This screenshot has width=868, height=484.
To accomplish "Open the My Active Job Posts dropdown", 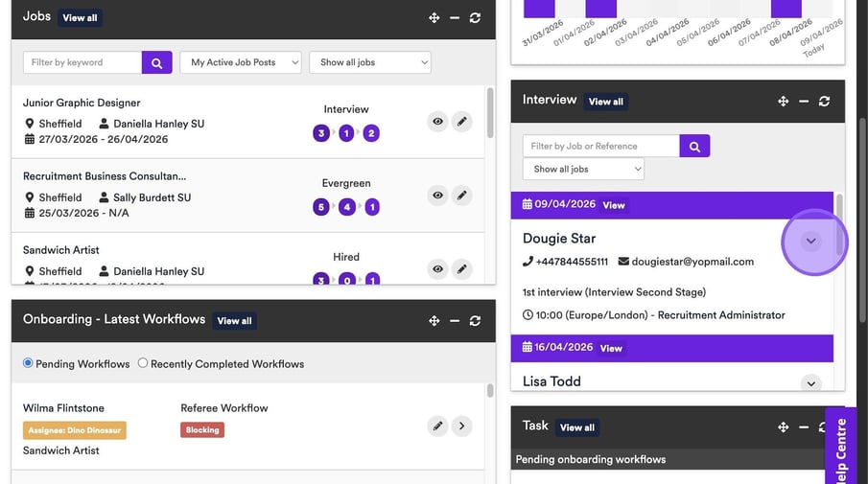I will tap(240, 62).
